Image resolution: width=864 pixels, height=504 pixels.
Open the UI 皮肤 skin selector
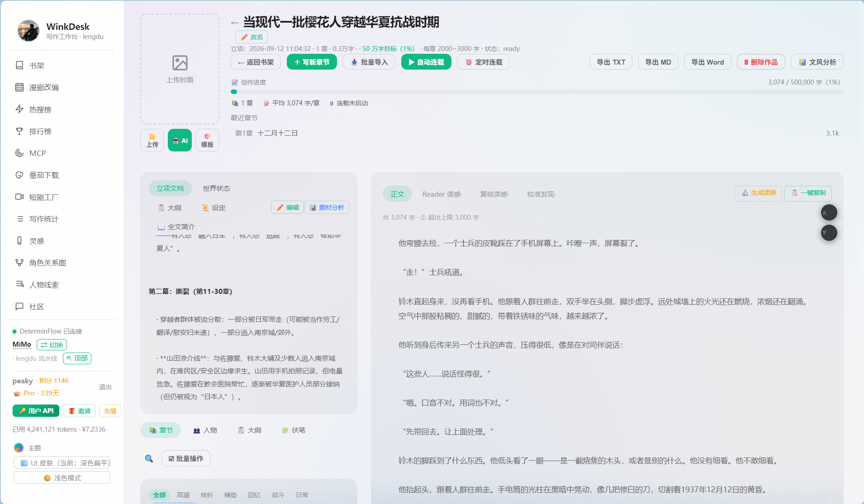62,463
